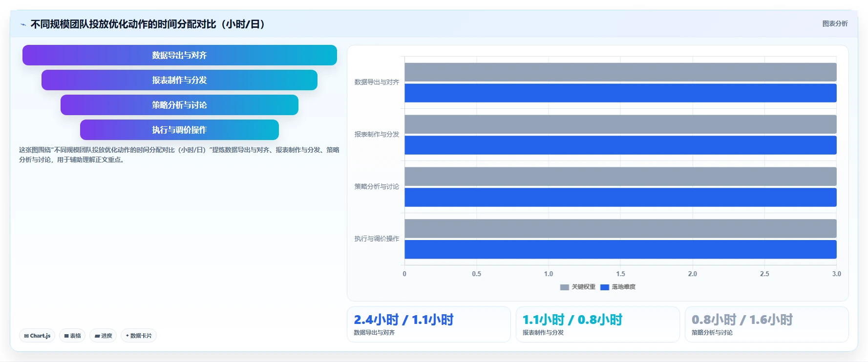Click the gray bar for 报表制作与分发
The image size is (868, 362).
pyautogui.click(x=620, y=124)
